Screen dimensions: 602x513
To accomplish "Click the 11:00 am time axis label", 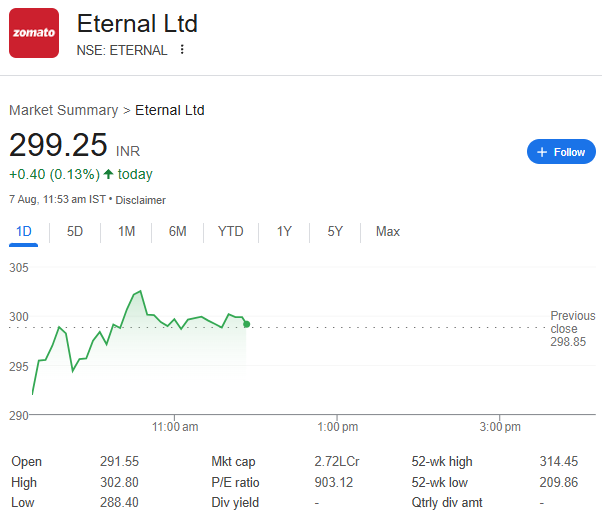I will tap(175, 427).
